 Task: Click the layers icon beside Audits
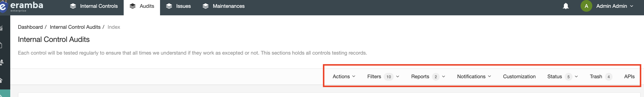pyautogui.click(x=132, y=6)
